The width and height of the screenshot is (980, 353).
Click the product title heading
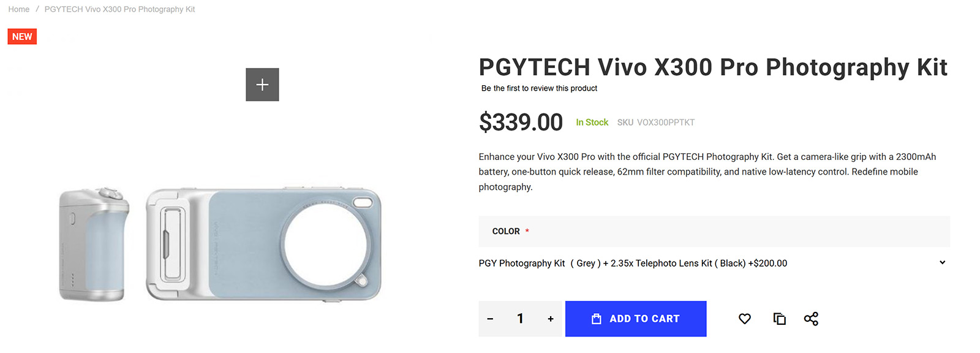[x=713, y=67]
